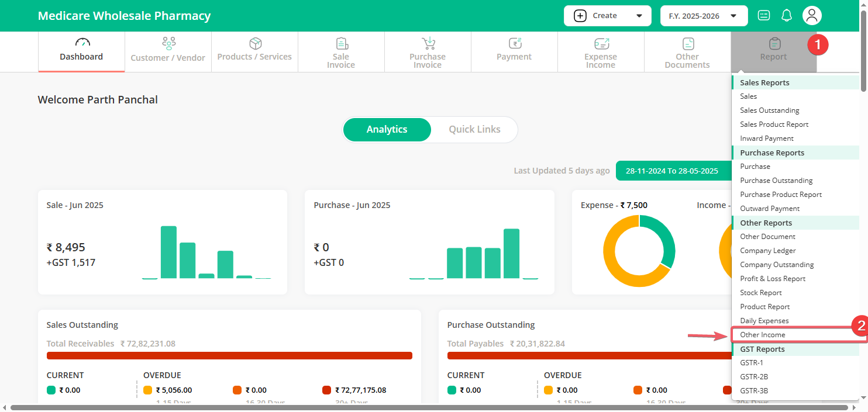Select Company Outstanding report
Viewport: 868px width, 412px height.
coord(777,265)
